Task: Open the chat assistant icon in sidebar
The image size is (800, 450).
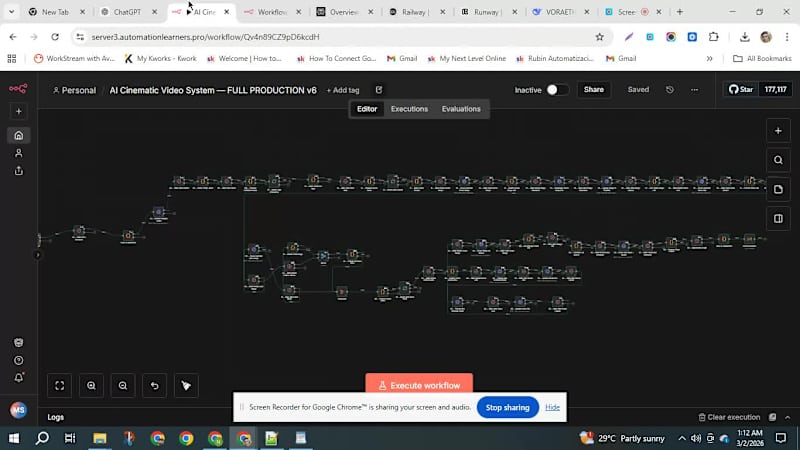Action: click(x=18, y=343)
